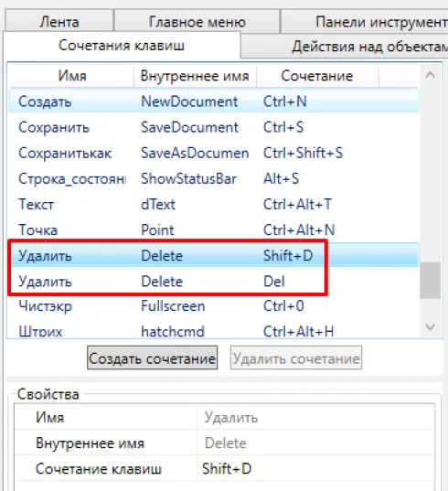Select the Сочетания клавиш tab
Screen dimensions: 448x491
click(122, 46)
